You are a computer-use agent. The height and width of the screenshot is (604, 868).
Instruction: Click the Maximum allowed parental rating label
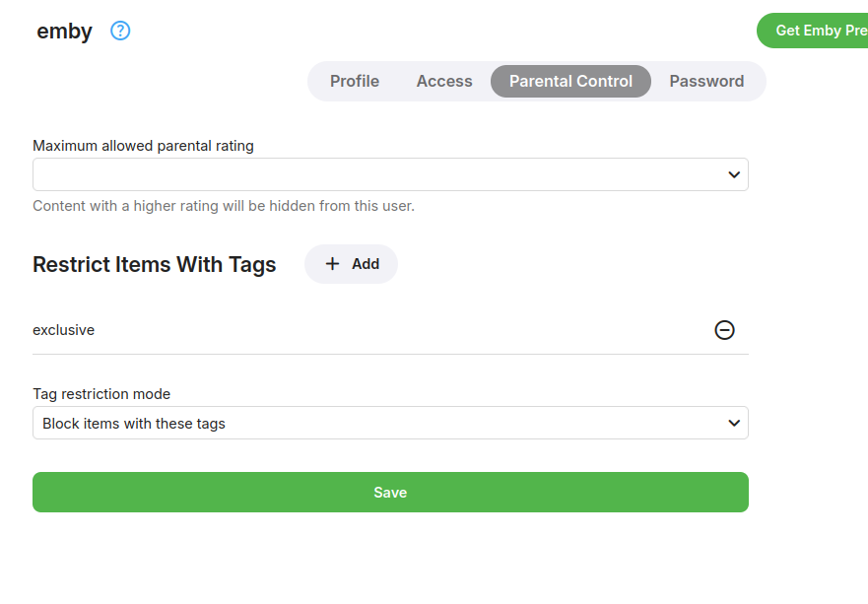coord(143,146)
